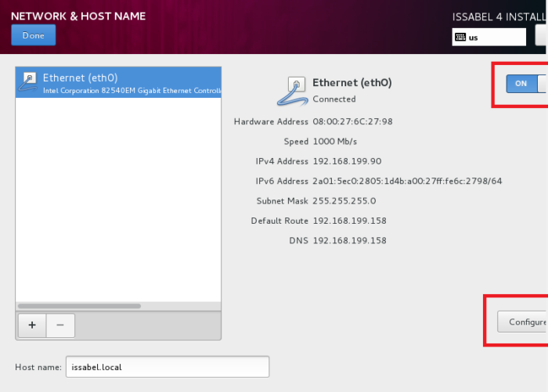Click the subnet mask 255.255.255.0

(x=344, y=201)
